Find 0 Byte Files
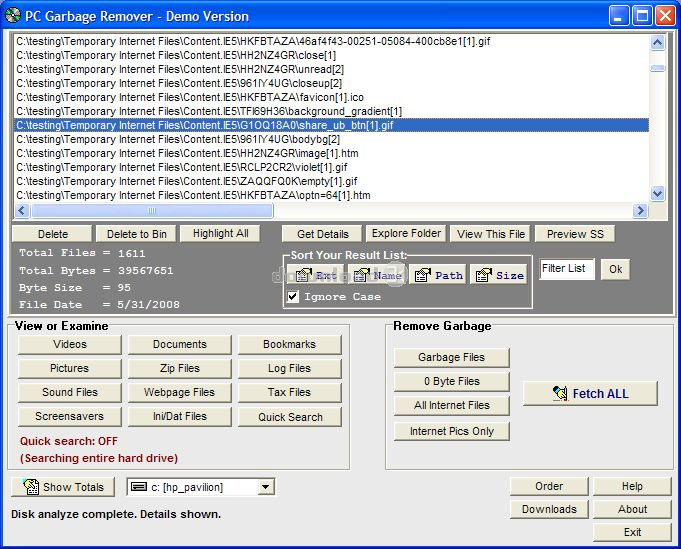 (452, 381)
